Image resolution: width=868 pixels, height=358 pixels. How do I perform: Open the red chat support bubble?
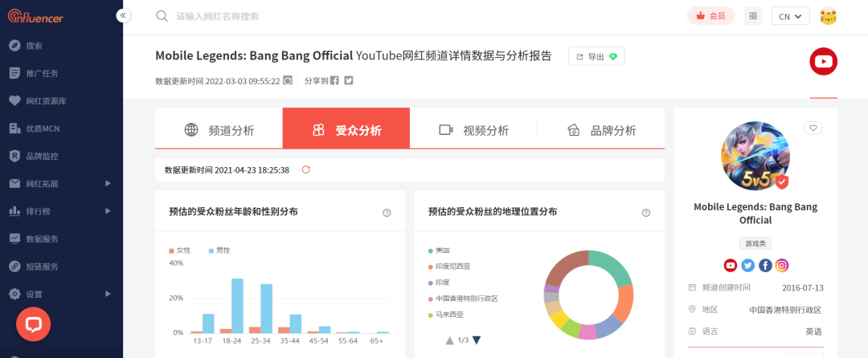pos(33,324)
